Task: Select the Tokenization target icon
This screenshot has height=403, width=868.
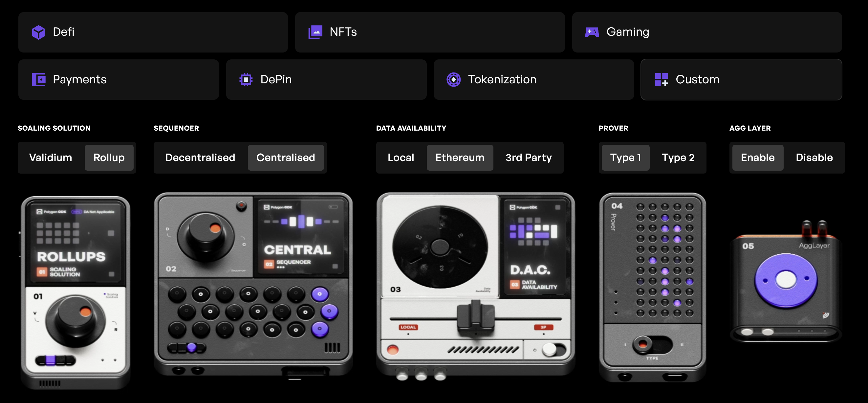Action: tap(453, 79)
